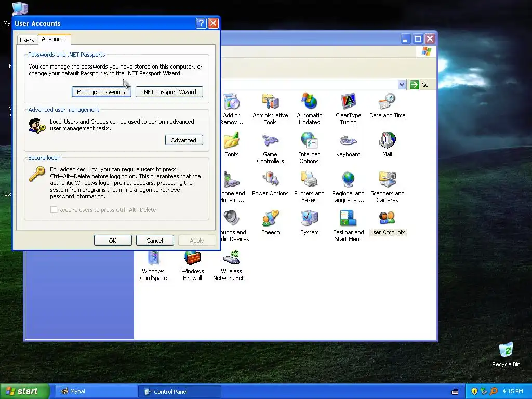Screen dimensions: 532x399
Task: Switch to the Users tab
Action: (27, 40)
